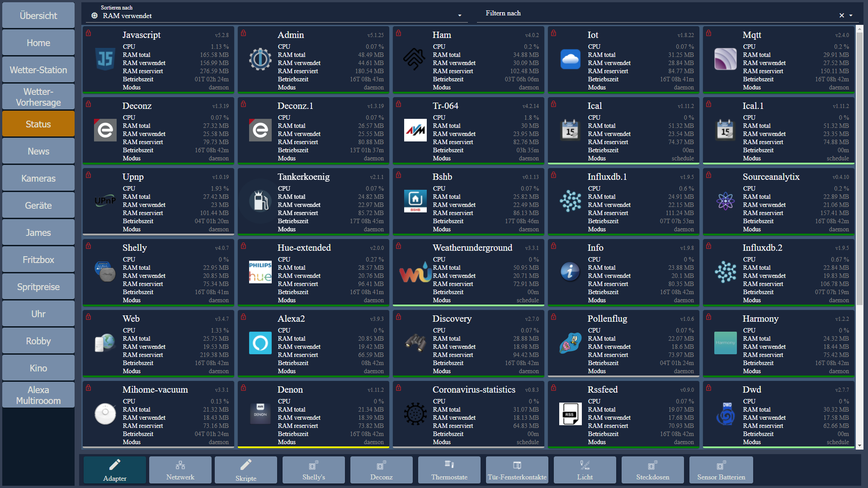Open the Tür-Fensterkontakte tab
The width and height of the screenshot is (868, 488).
pyautogui.click(x=517, y=470)
